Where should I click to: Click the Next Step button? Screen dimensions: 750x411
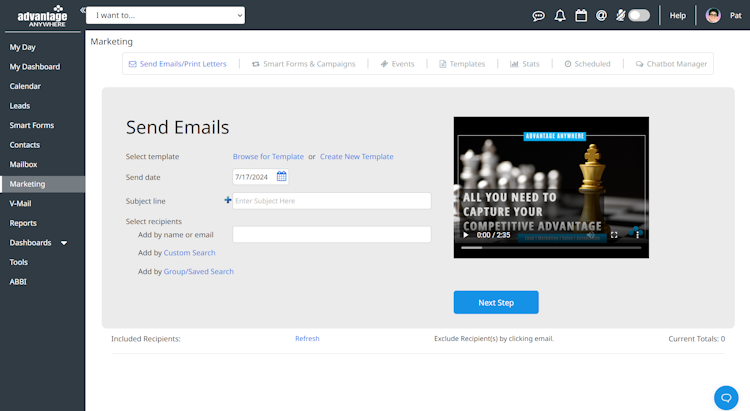(x=496, y=302)
